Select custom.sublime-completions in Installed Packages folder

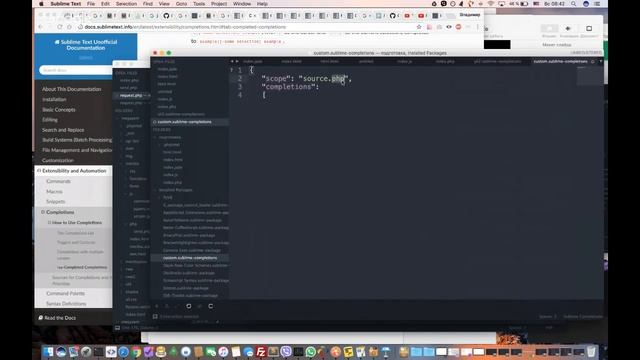pos(190,258)
